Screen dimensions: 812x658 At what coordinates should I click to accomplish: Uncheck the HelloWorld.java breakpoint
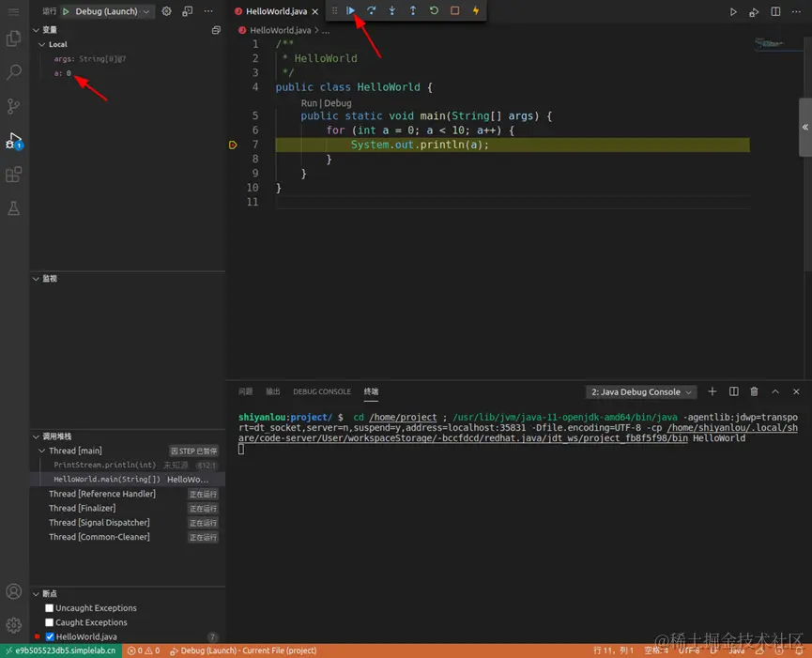pos(50,637)
